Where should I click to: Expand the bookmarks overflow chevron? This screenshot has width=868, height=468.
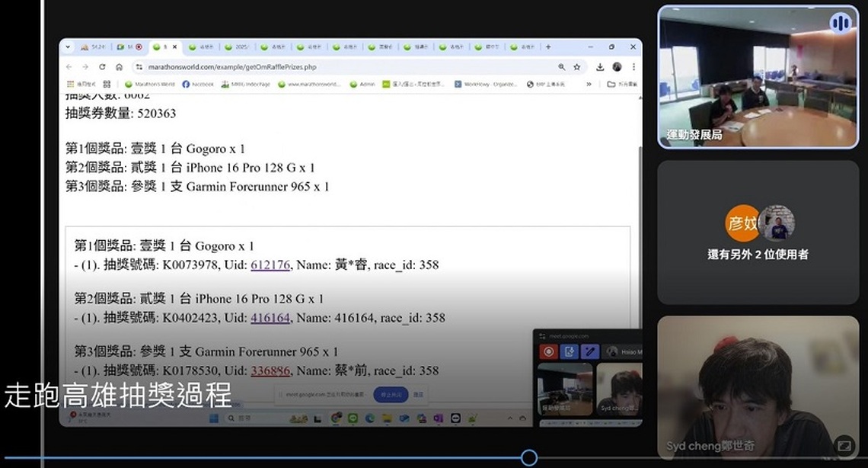click(589, 84)
